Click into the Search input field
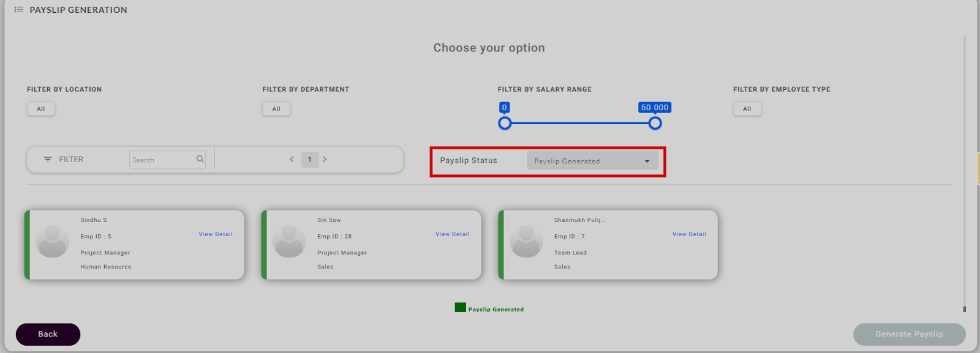Screen dimensions: 980x353 pos(162,160)
